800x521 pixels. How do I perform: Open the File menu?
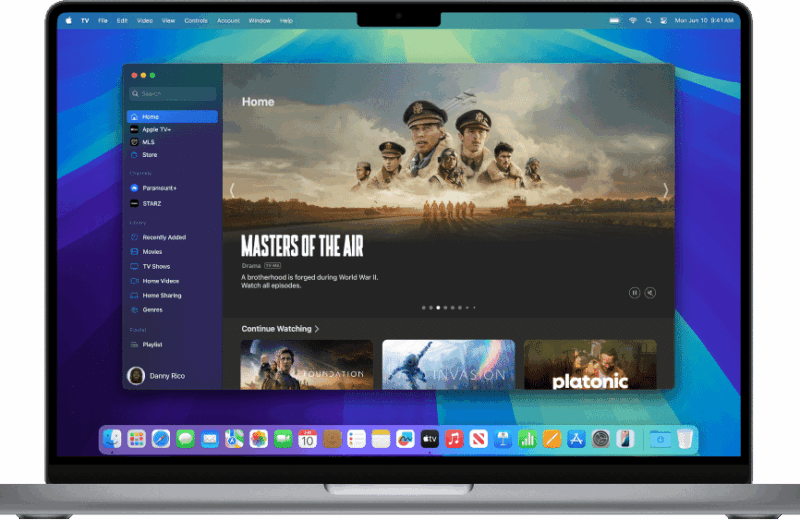(103, 21)
